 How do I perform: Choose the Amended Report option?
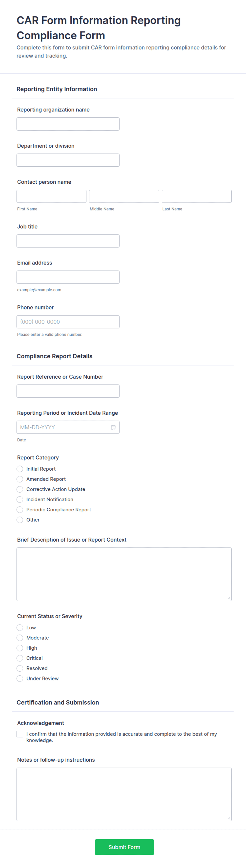[x=20, y=479]
